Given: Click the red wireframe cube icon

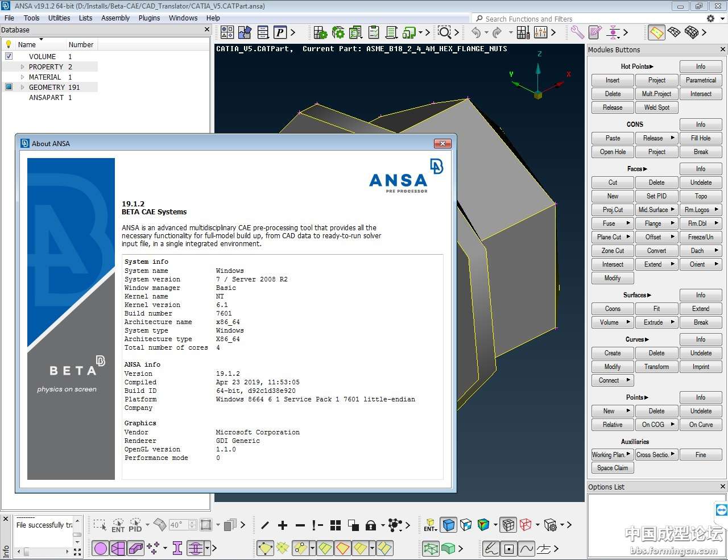Looking at the screenshot, I should (526, 525).
